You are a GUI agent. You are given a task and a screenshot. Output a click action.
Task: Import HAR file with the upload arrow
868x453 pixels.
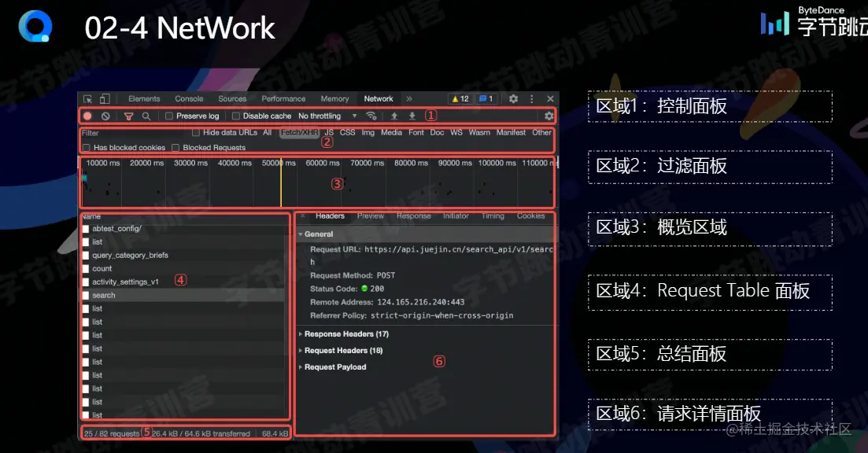(394, 116)
